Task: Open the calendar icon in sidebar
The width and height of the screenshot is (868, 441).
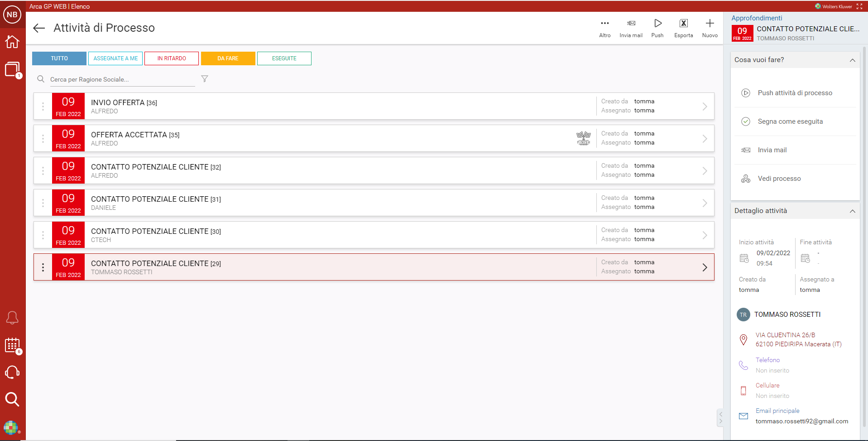Action: (13, 345)
